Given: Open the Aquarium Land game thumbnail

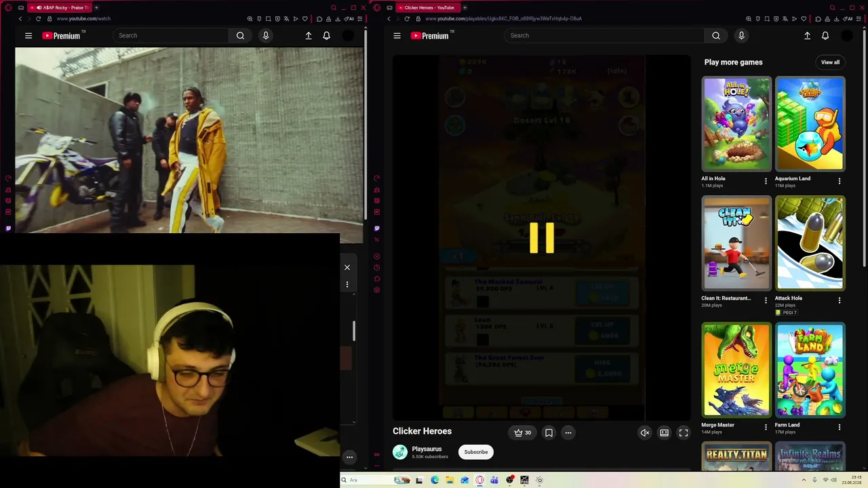Looking at the screenshot, I should (x=810, y=123).
